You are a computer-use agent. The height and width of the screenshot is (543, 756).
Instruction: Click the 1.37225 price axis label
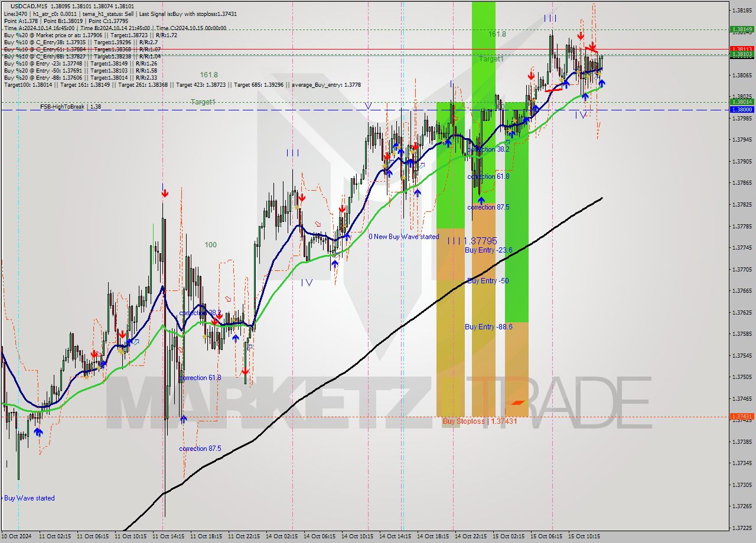pyautogui.click(x=741, y=528)
